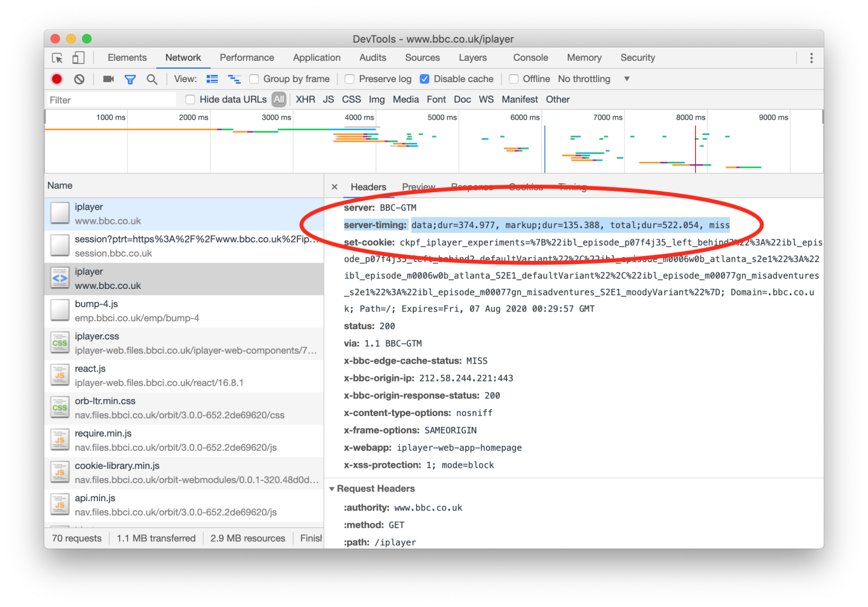Filter requests by Other type
Screen dimensions: 868x607
558,100
